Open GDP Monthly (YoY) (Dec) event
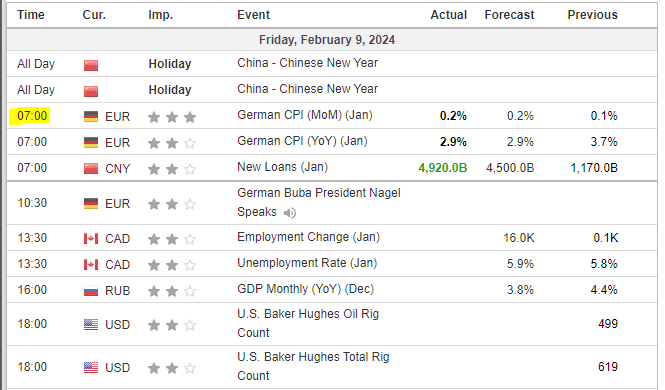Viewport: 665px width, 390px height. coord(305,289)
